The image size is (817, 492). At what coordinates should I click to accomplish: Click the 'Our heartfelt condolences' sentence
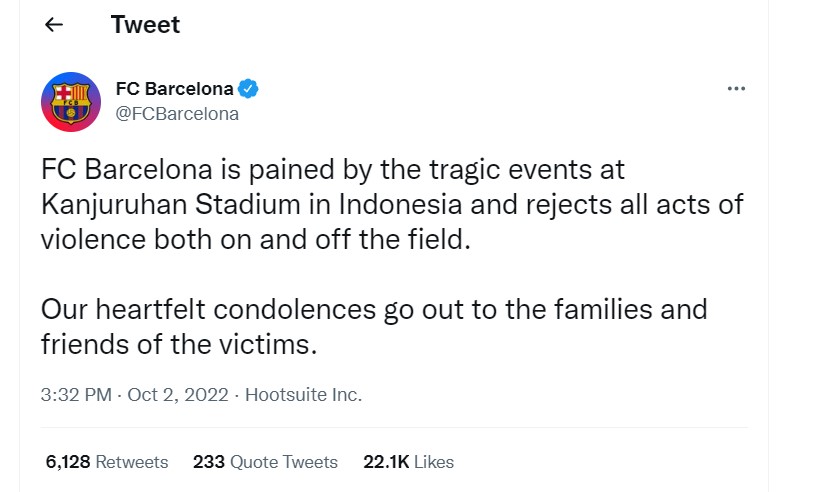[x=208, y=309]
